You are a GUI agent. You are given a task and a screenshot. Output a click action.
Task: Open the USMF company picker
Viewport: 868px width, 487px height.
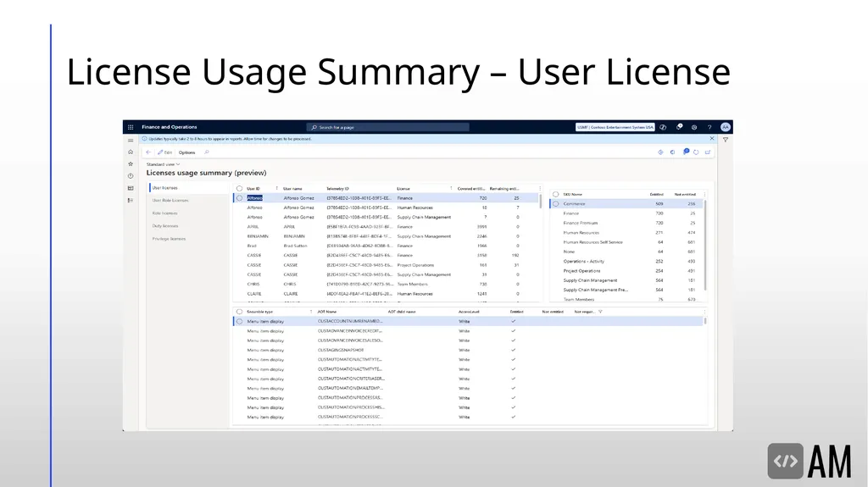pos(615,127)
